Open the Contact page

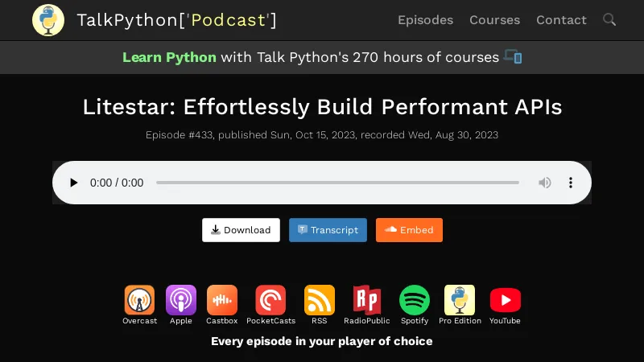point(561,20)
